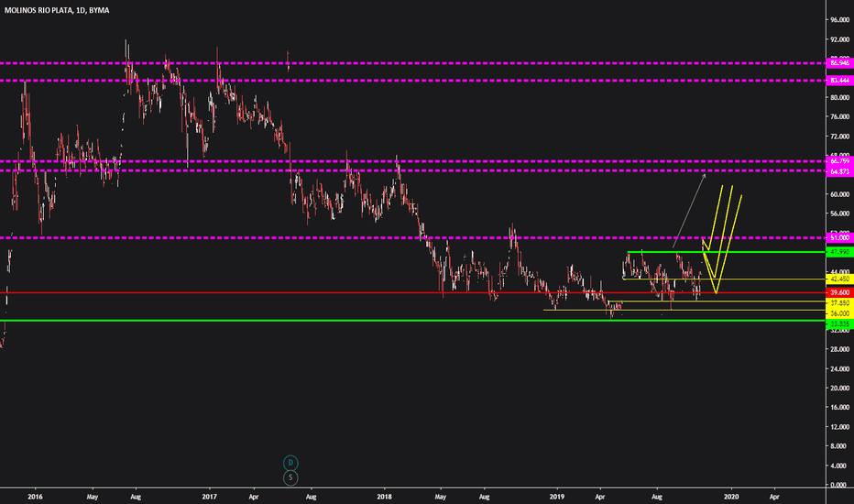Image resolution: width=854 pixels, height=504 pixels.
Task: Click the 28.000 tick on price scale
Action: (839, 349)
